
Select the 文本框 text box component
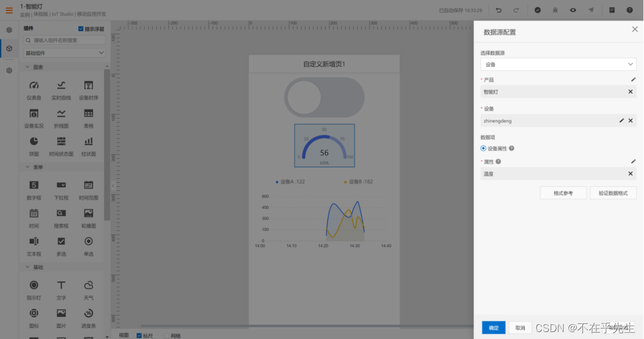(x=34, y=246)
